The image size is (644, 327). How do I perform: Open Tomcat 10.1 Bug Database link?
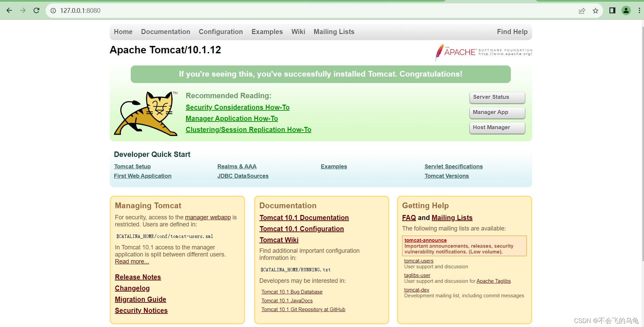(292, 292)
